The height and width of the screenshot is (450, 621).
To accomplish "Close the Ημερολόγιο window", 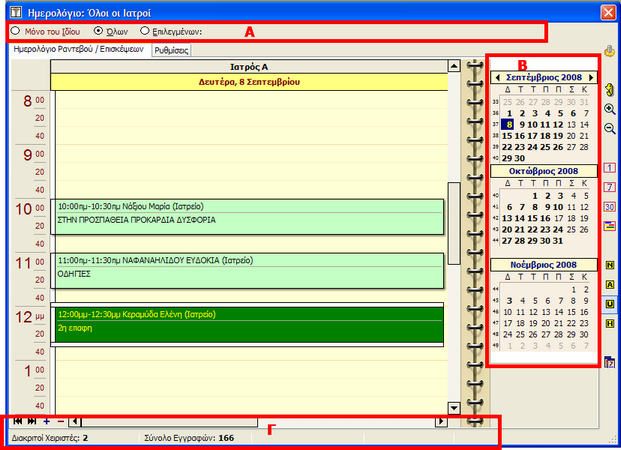I will [608, 12].
